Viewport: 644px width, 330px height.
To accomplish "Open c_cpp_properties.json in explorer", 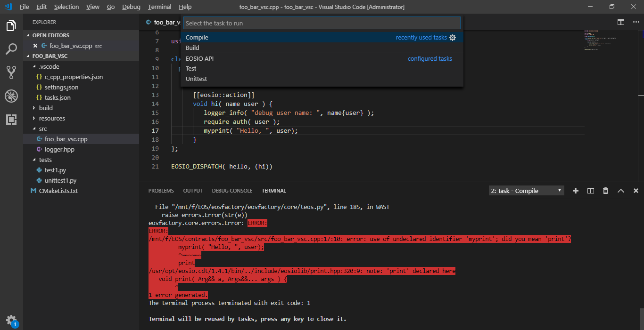I will pos(81,77).
